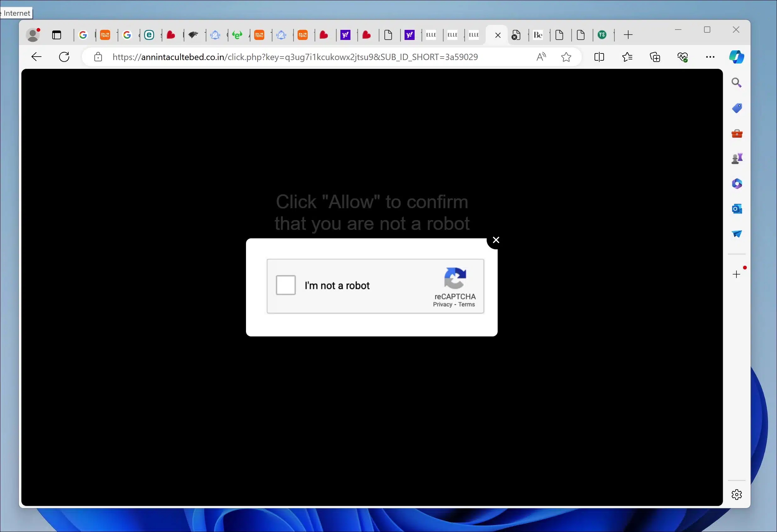The width and height of the screenshot is (777, 532).
Task: Open sidebar settings gear
Action: point(736,495)
